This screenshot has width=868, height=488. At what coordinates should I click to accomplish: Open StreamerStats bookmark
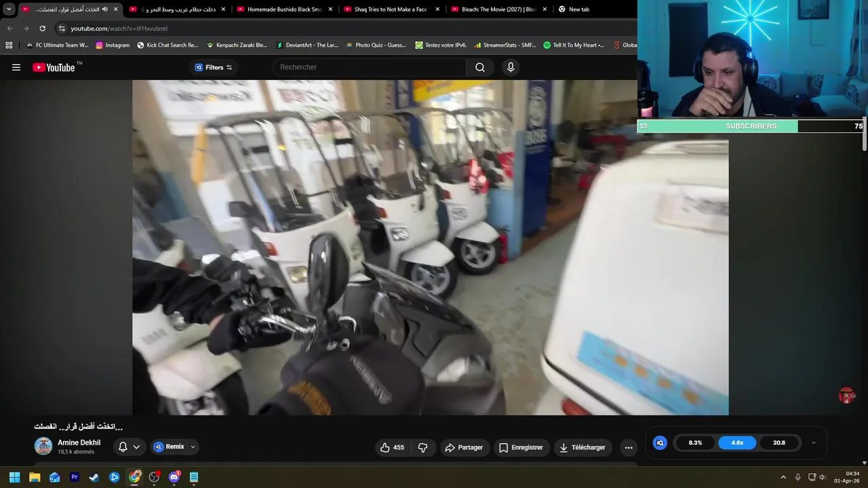(x=505, y=45)
